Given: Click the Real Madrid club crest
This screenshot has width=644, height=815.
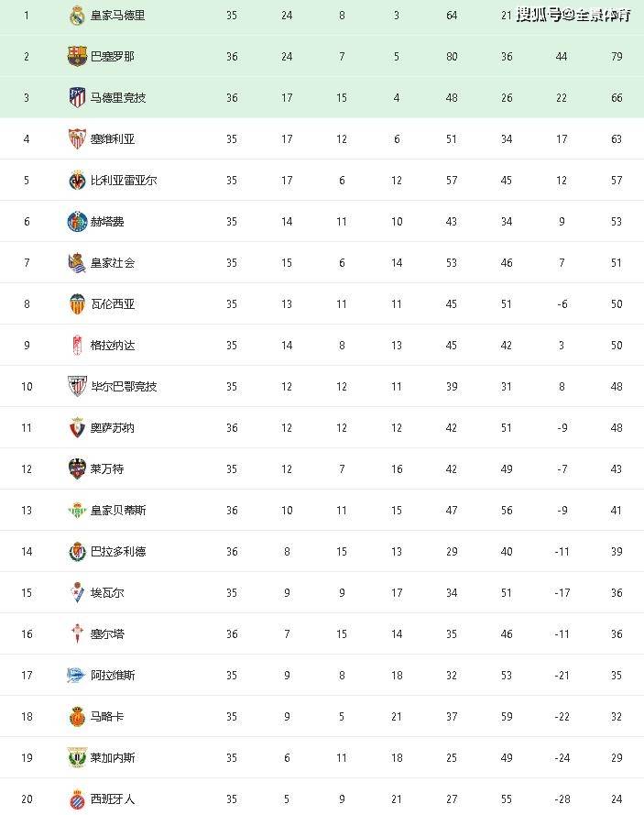Looking at the screenshot, I should point(77,16).
